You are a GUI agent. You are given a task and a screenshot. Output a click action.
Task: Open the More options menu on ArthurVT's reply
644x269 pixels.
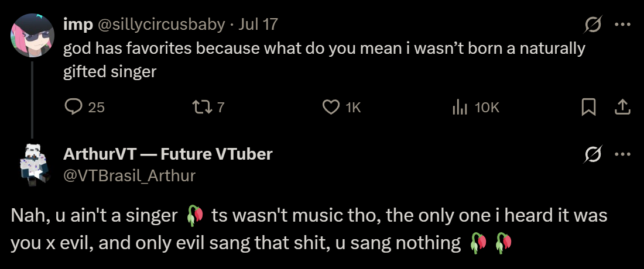(622, 154)
